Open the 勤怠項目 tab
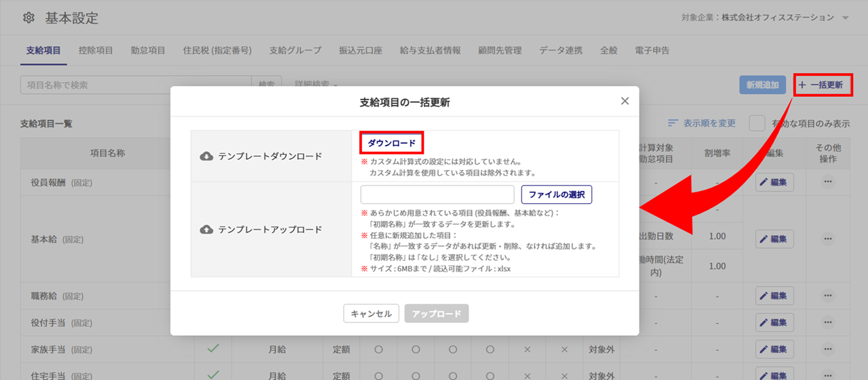The width and height of the screenshot is (868, 380). click(148, 50)
